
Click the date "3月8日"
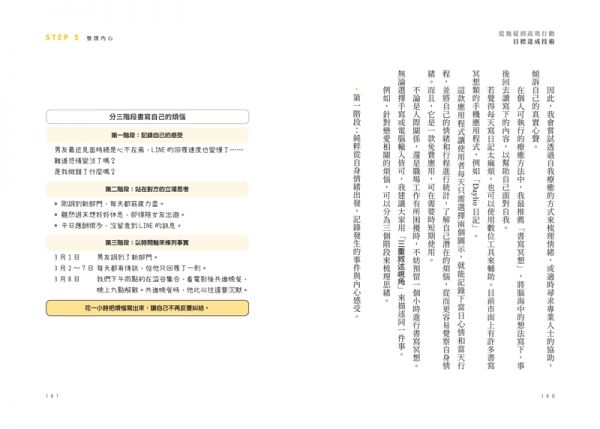[x=67, y=279]
